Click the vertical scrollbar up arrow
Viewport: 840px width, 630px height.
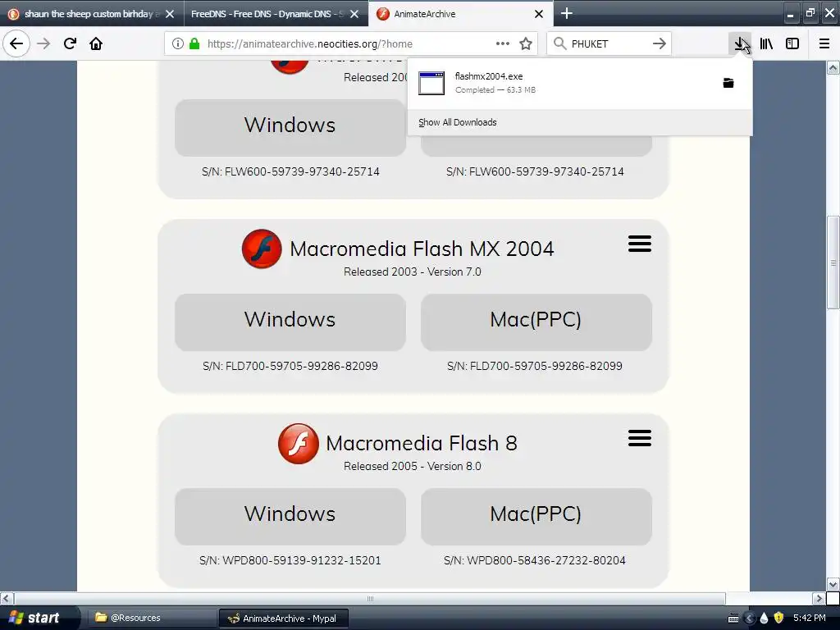(x=833, y=67)
